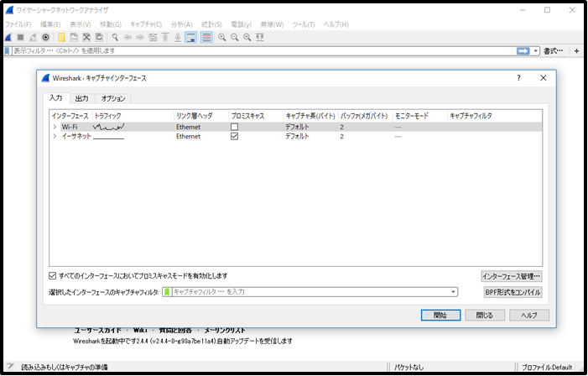The width and height of the screenshot is (588, 376).
Task: Click the status bar capture ready icon
Action: tap(11, 367)
